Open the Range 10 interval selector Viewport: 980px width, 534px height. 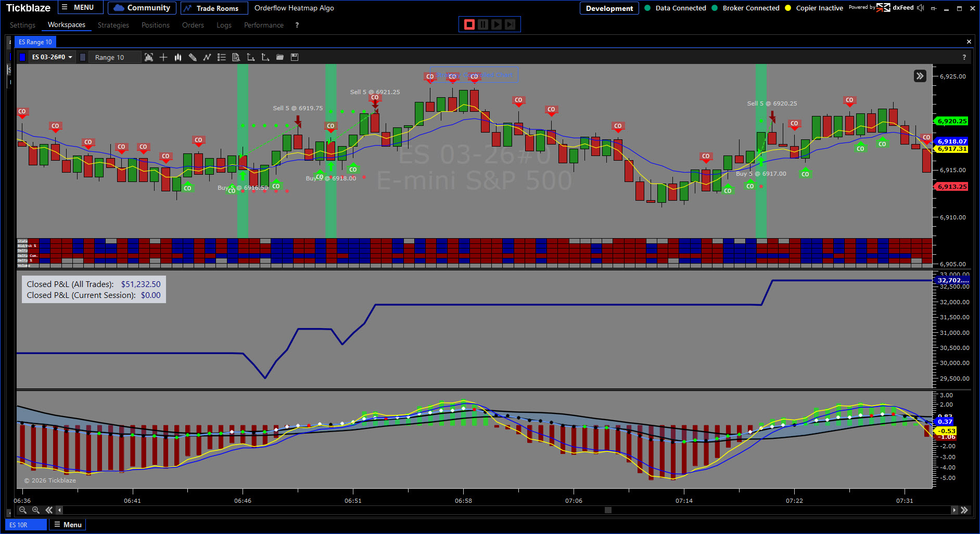(x=114, y=57)
